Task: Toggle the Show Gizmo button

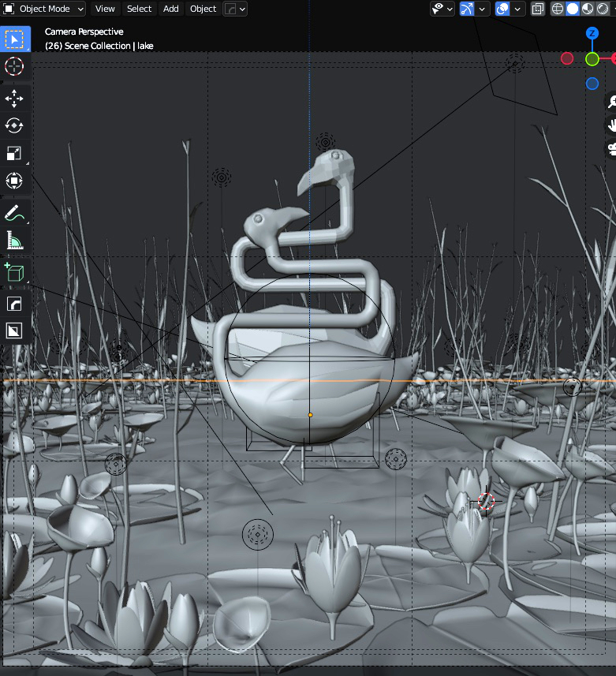Action: [x=467, y=9]
